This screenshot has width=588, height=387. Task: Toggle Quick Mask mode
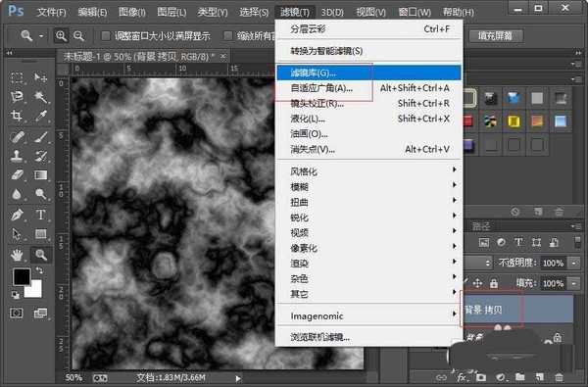pos(17,313)
